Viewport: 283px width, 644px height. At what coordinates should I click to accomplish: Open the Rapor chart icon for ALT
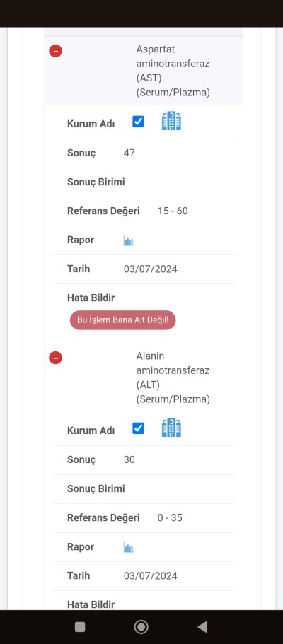tap(128, 548)
